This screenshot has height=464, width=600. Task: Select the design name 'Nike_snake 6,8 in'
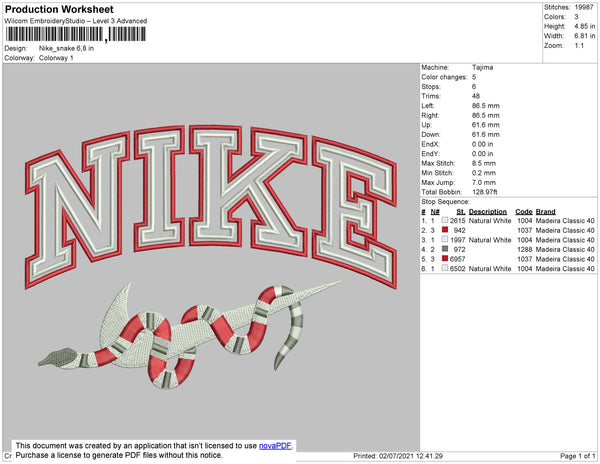pyautogui.click(x=66, y=49)
